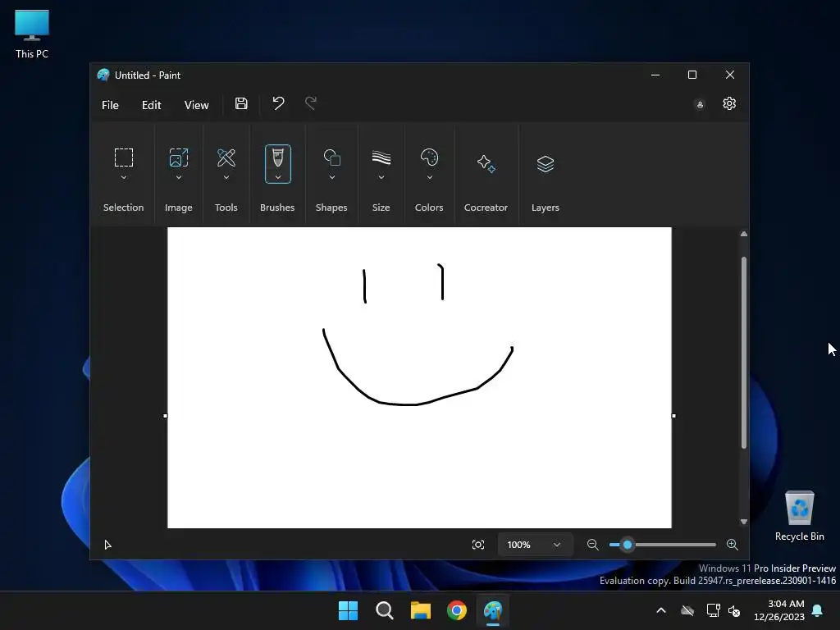Open the Cocreator panel
Image resolution: width=840 pixels, height=630 pixels.
(486, 164)
